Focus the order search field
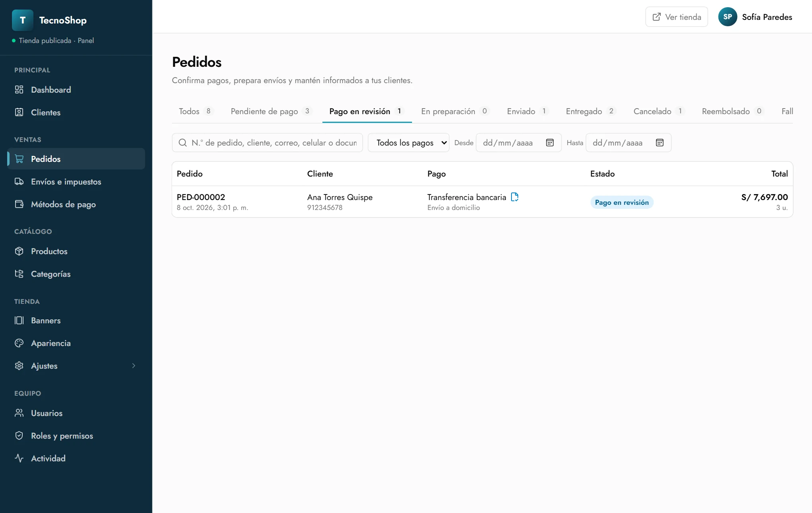 267,143
